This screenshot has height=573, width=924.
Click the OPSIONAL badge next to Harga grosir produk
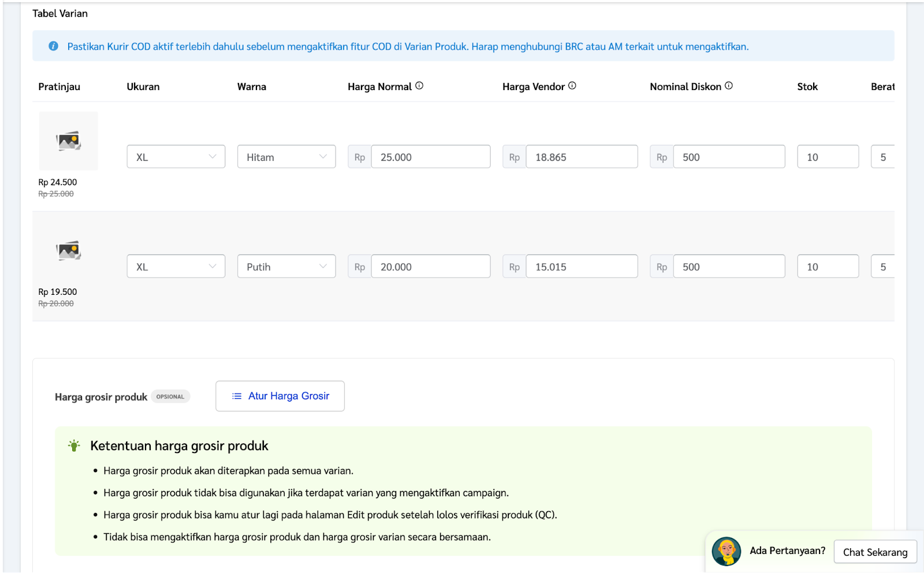pos(170,396)
